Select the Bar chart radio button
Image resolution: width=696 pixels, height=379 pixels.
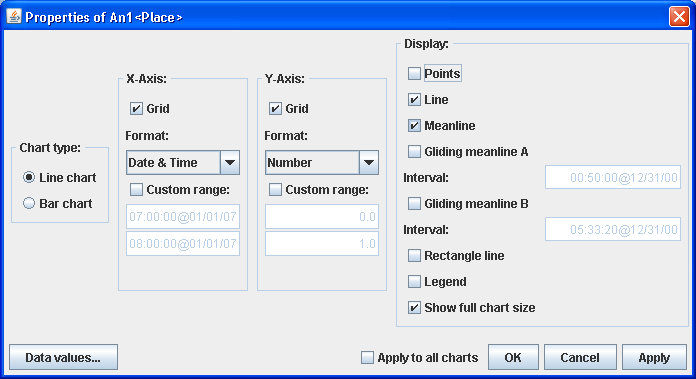(29, 203)
